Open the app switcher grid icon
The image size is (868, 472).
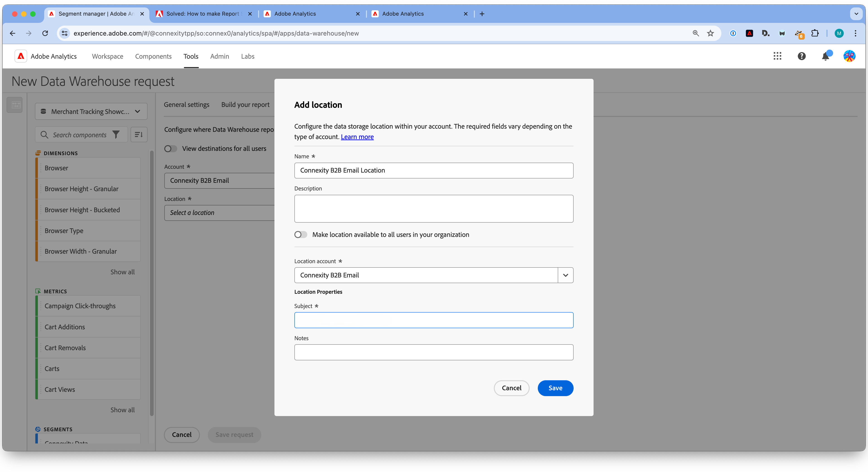pyautogui.click(x=777, y=56)
